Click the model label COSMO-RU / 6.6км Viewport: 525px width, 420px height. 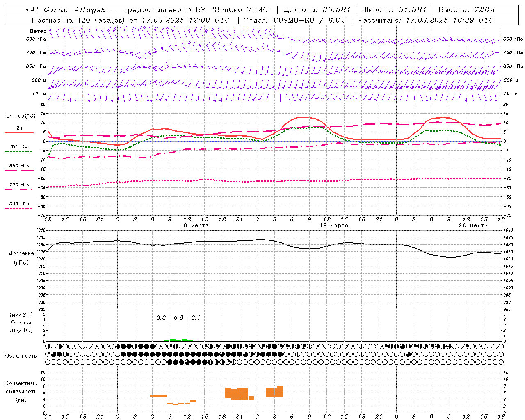[311, 20]
